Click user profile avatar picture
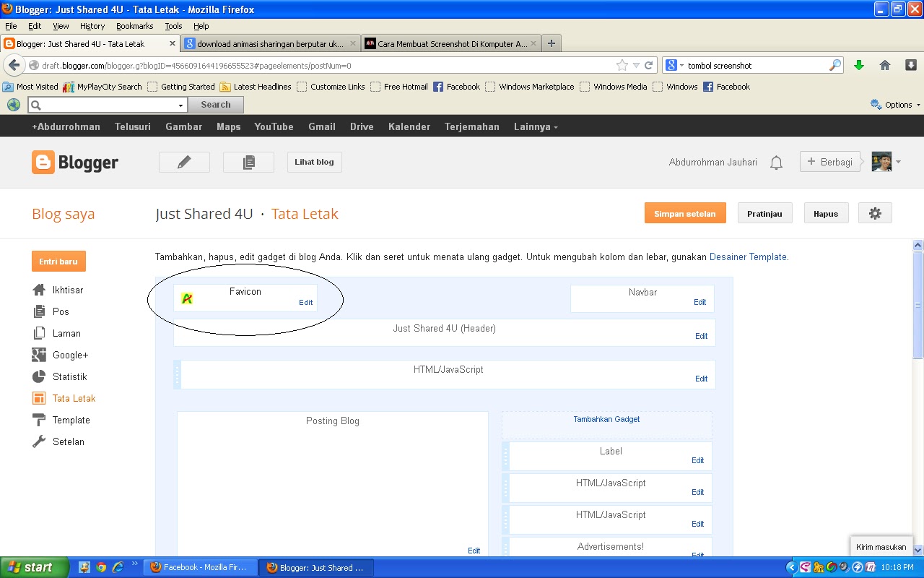 point(881,162)
